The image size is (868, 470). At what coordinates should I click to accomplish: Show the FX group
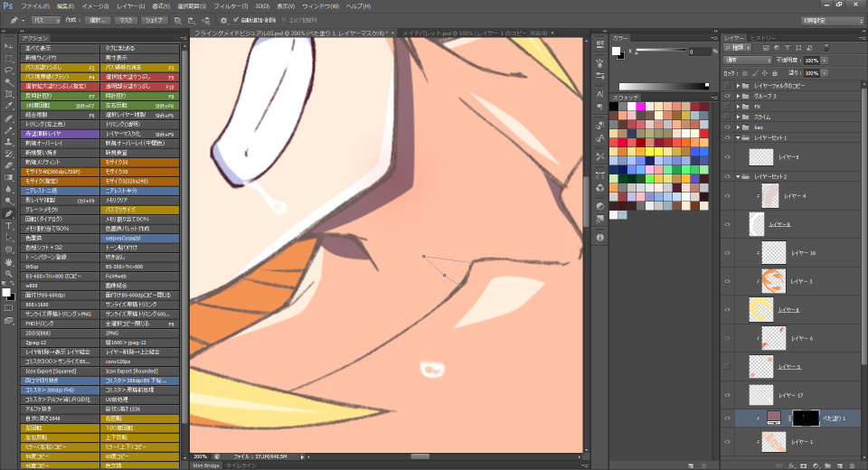coord(727,107)
